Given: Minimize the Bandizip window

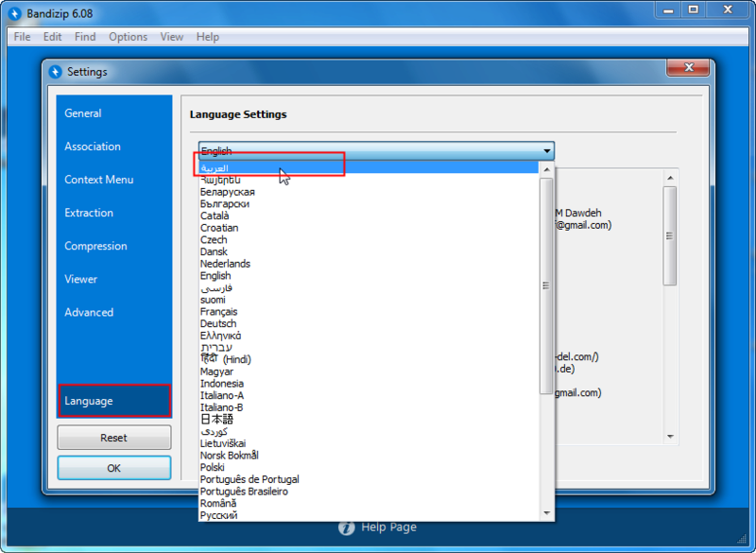Looking at the screenshot, I should tap(668, 9).
